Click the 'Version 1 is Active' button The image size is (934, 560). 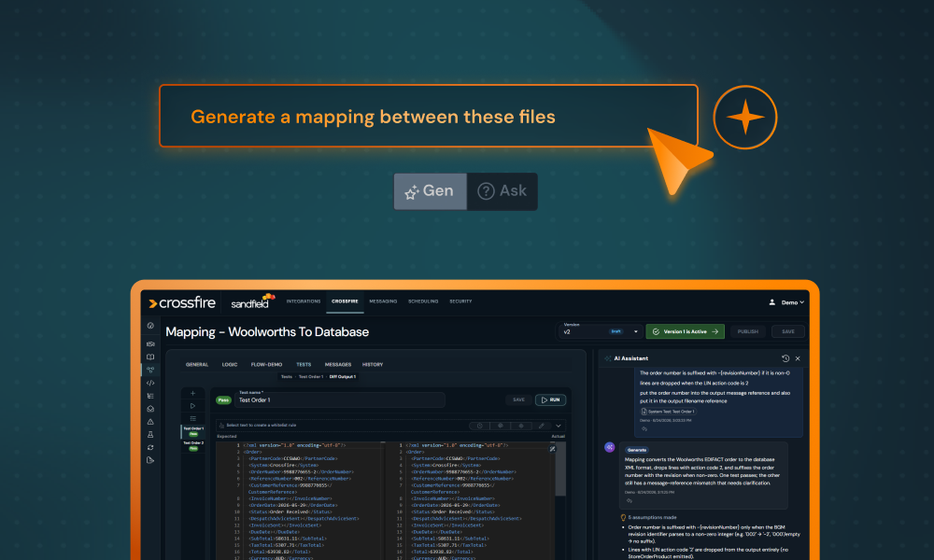click(685, 331)
